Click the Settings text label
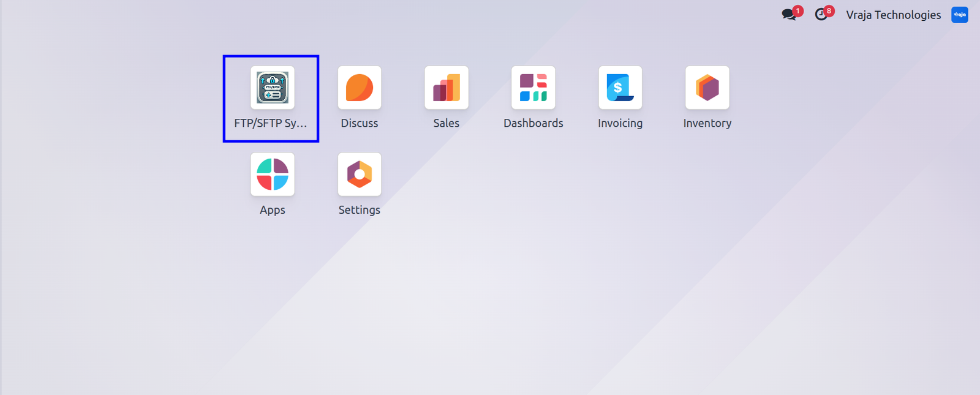 click(360, 210)
